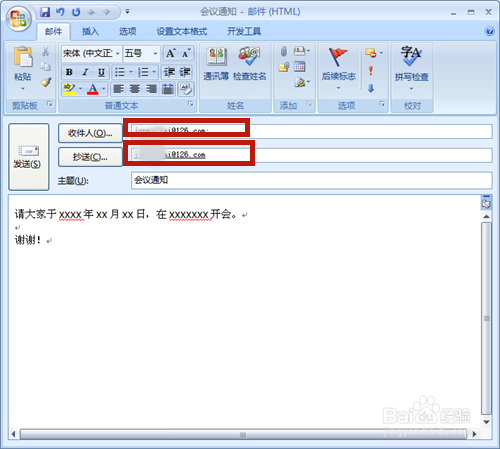
Task: Expand the 粘贴 dropdown arrow
Action: tap(23, 89)
